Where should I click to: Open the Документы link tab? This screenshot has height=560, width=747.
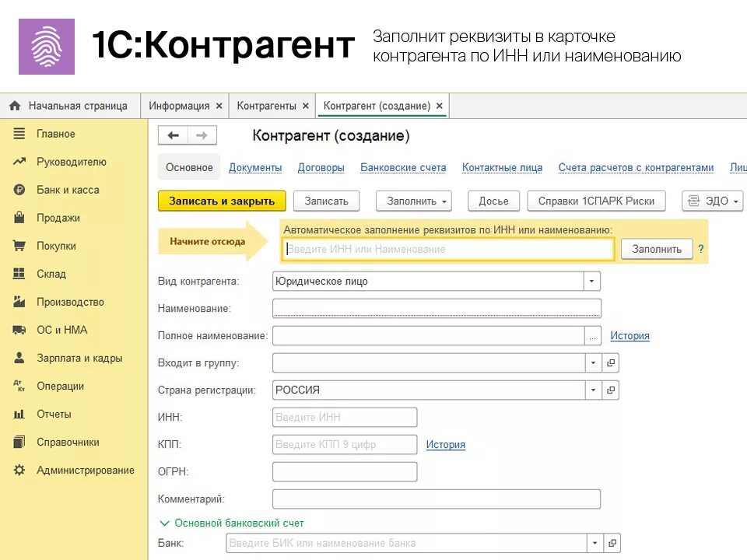[x=255, y=168]
